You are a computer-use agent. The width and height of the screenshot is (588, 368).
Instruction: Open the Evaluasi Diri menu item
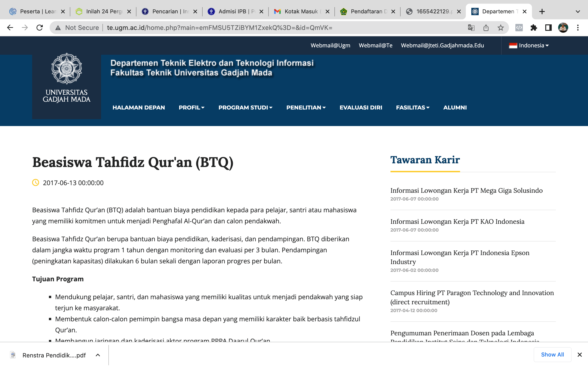pos(361,108)
